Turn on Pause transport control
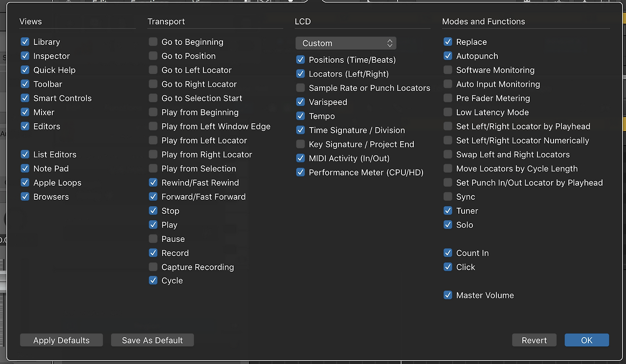Image resolution: width=626 pixels, height=364 pixels. click(x=153, y=239)
